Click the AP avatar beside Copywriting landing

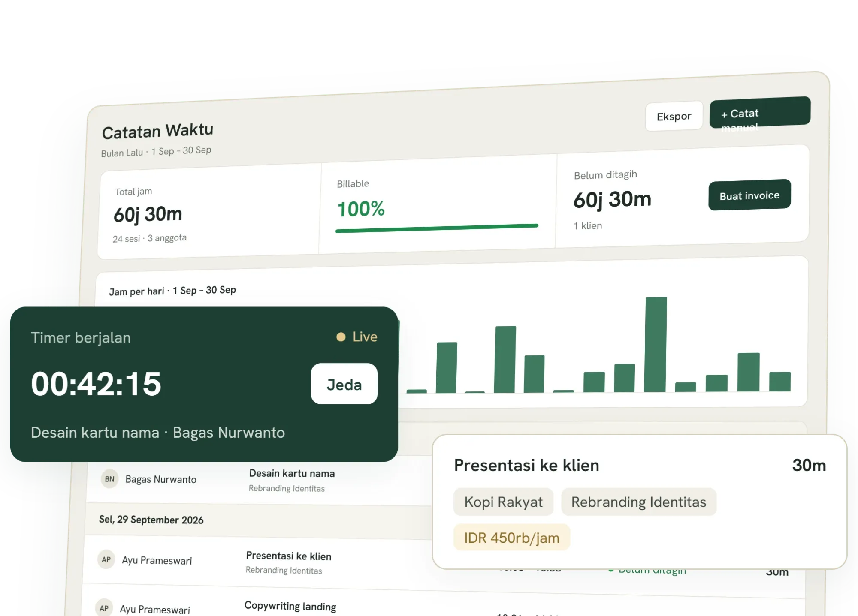click(104, 608)
